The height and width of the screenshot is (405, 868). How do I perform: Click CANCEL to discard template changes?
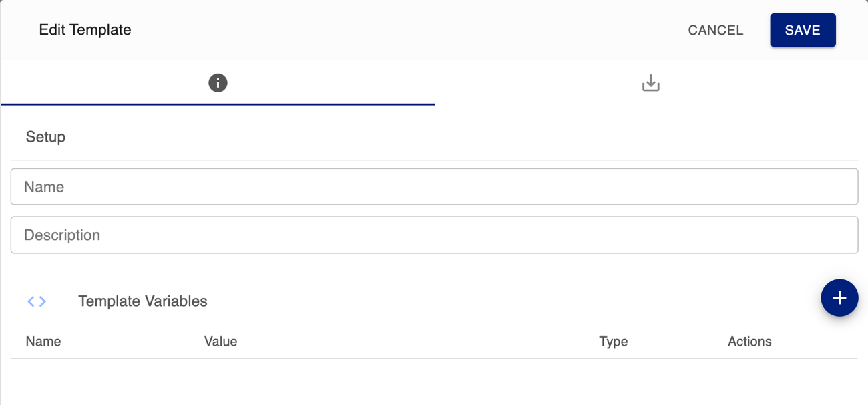point(715,30)
